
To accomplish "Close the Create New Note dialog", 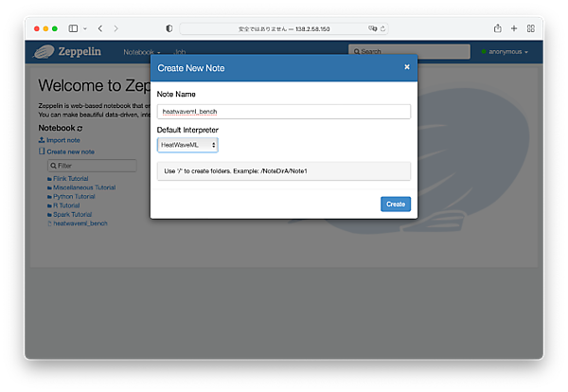I will [407, 67].
